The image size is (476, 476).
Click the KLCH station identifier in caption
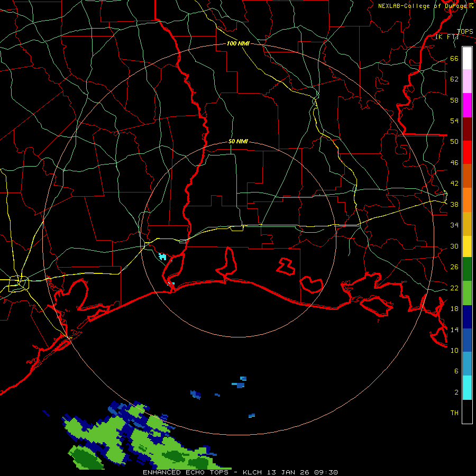point(252,472)
